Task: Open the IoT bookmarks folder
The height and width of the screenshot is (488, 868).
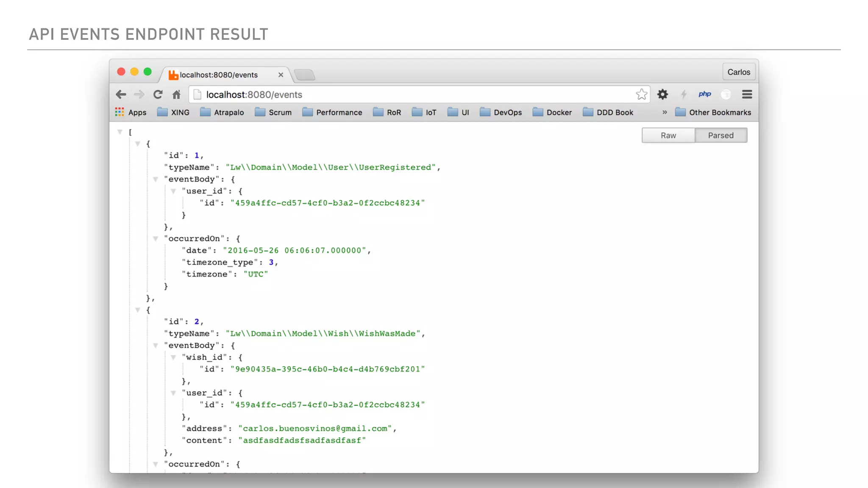Action: click(x=424, y=112)
